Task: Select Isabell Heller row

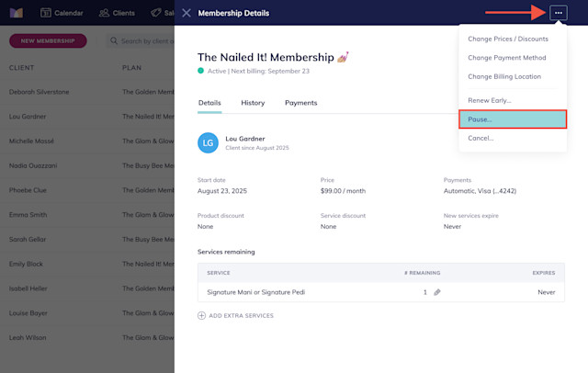Action: 87,288
